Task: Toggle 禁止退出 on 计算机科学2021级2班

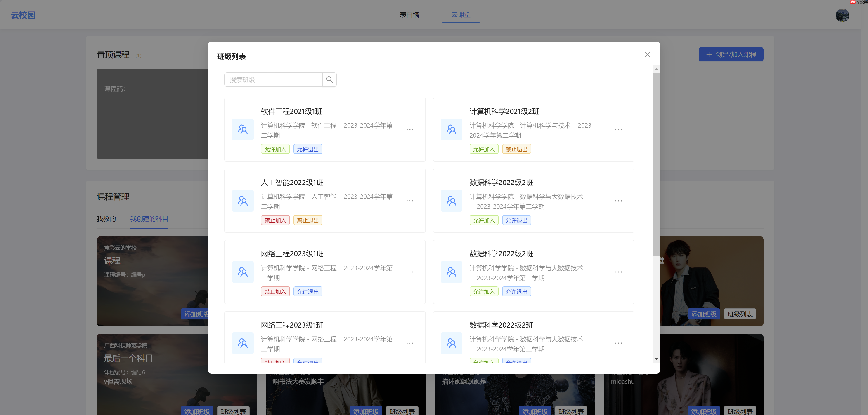Action: coord(517,149)
